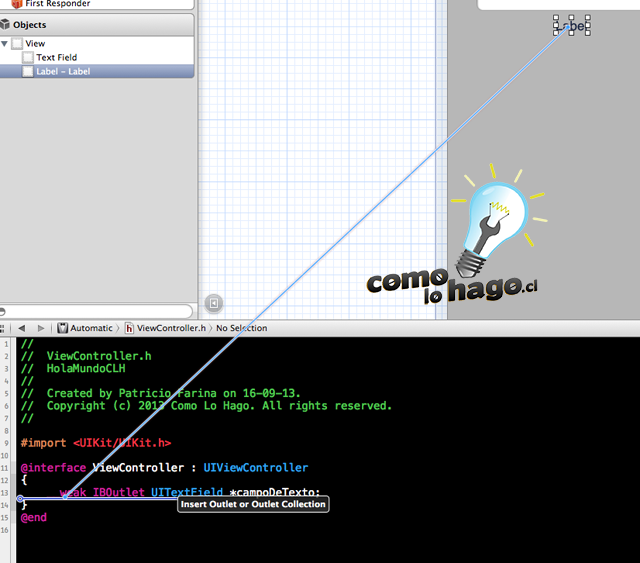Click the outline filter search field
Screen dimensions: 640x563
96,312
